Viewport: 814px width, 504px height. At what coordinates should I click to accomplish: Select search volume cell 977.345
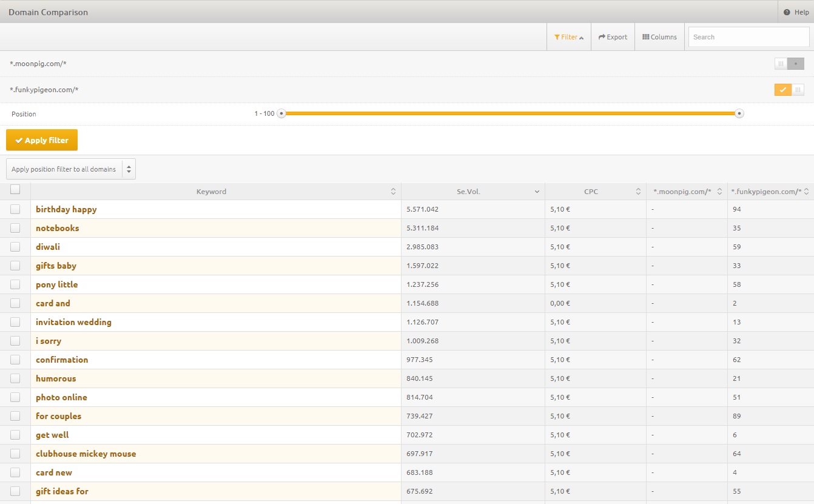click(420, 360)
